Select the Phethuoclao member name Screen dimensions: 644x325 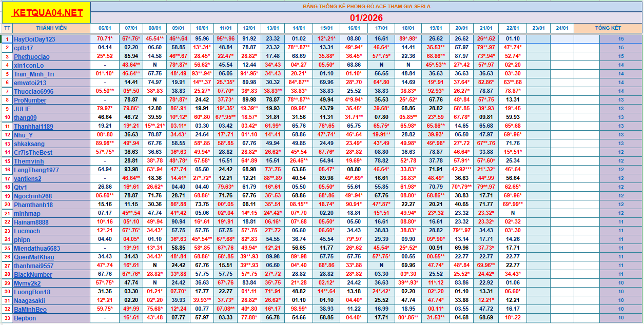coord(32,56)
